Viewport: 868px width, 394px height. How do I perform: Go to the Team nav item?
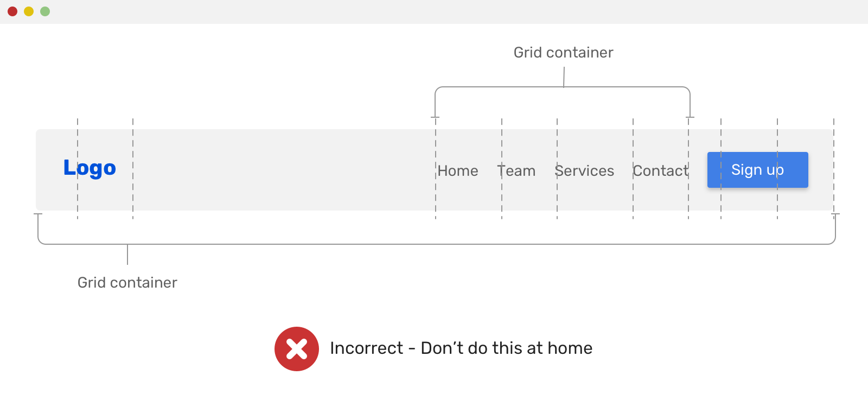516,171
